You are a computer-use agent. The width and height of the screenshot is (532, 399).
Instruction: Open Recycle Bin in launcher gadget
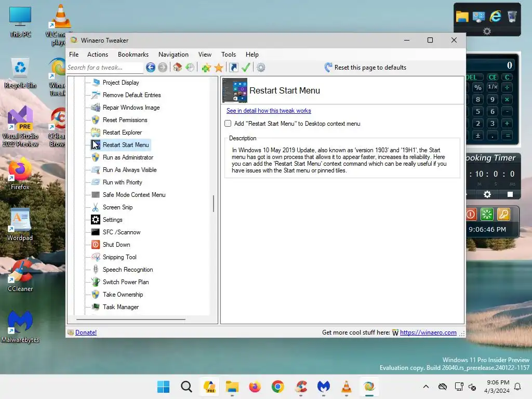click(512, 16)
